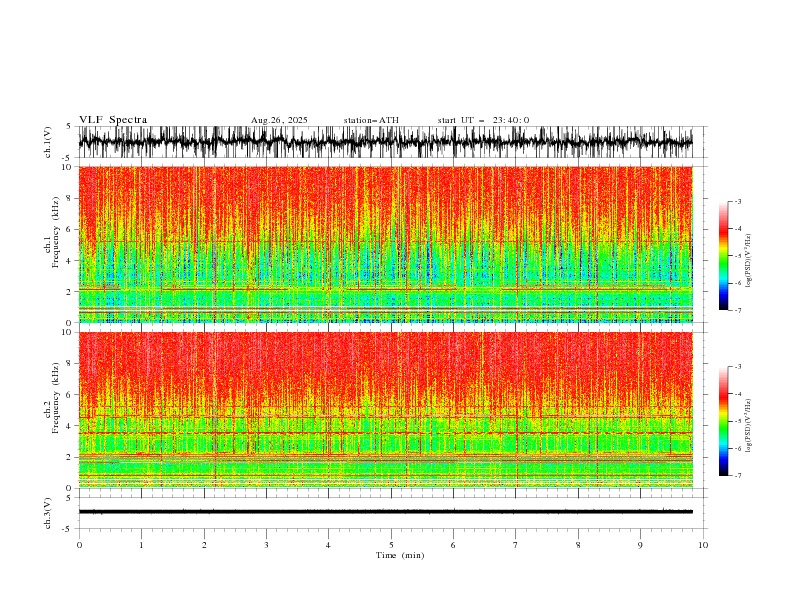Image resolution: width=792 pixels, height=612 pixels.
Task: Click the '5' tick on the time axis
Action: (391, 545)
